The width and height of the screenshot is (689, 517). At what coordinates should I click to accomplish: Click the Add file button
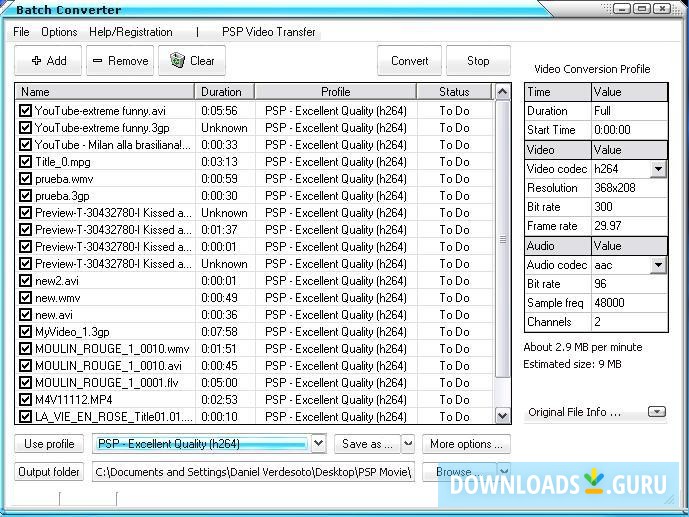[48, 61]
